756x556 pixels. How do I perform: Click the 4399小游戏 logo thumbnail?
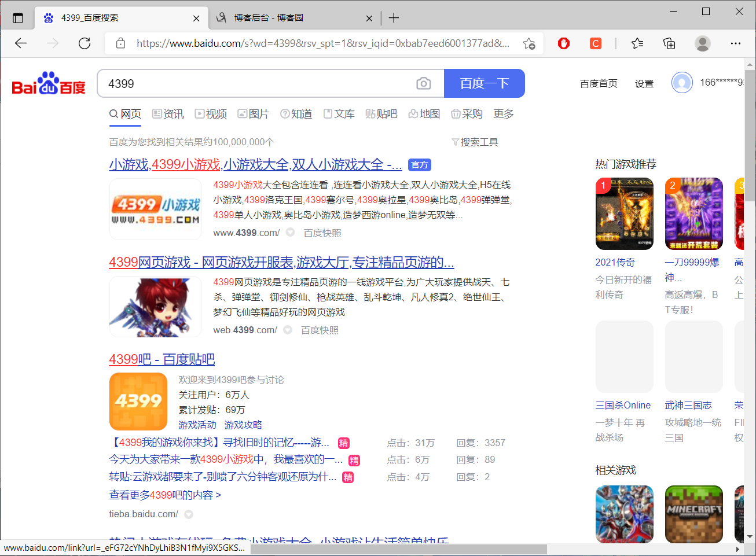156,209
